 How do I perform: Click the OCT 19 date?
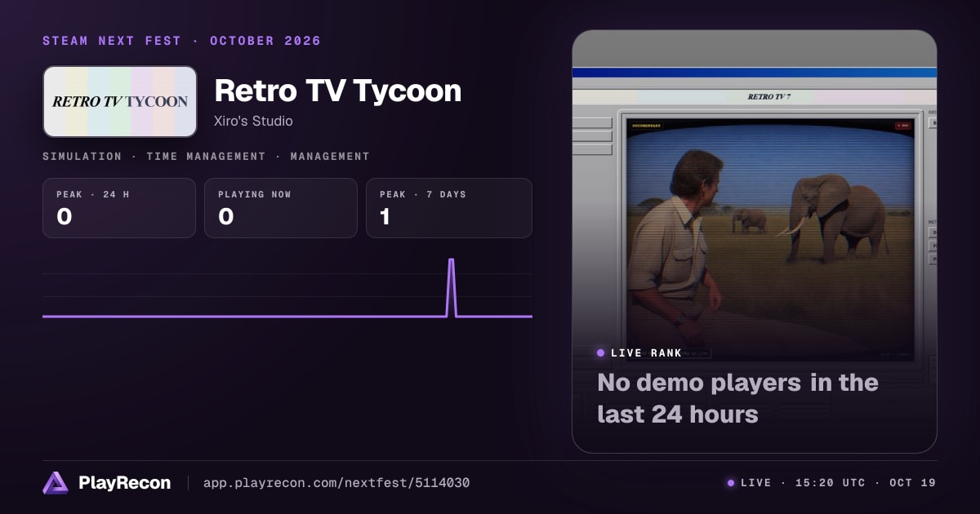click(913, 483)
